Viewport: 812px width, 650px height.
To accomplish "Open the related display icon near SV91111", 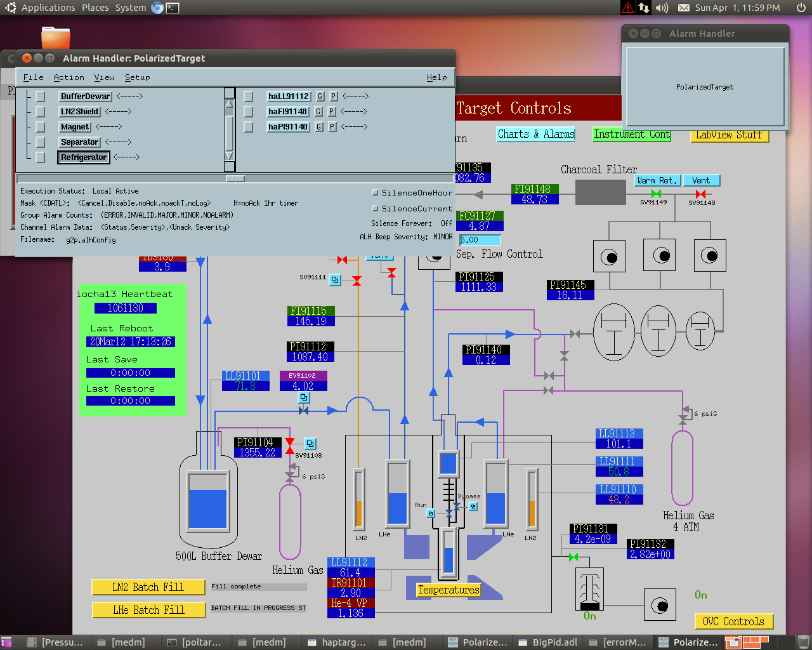I will click(x=336, y=280).
